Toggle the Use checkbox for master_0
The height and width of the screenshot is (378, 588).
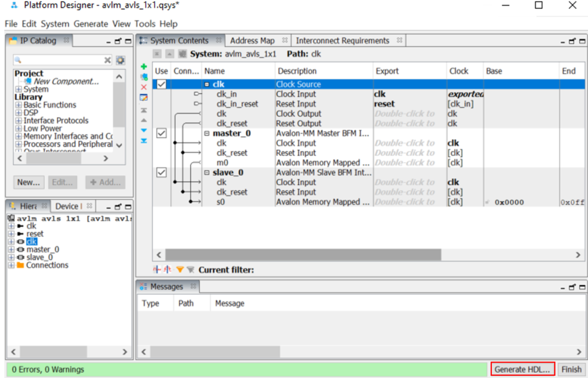161,133
